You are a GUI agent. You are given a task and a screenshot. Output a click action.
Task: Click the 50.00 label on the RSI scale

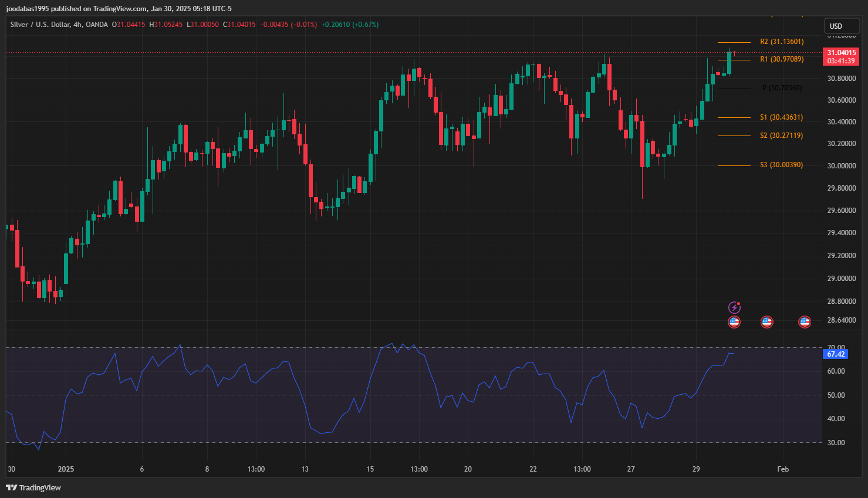click(x=836, y=395)
